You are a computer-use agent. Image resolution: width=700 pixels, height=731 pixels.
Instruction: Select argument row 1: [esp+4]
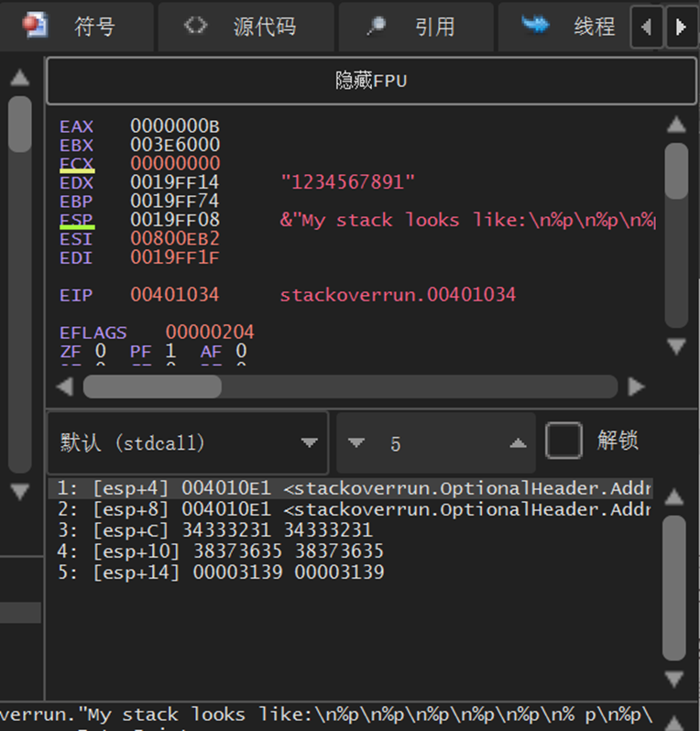click(x=350, y=488)
